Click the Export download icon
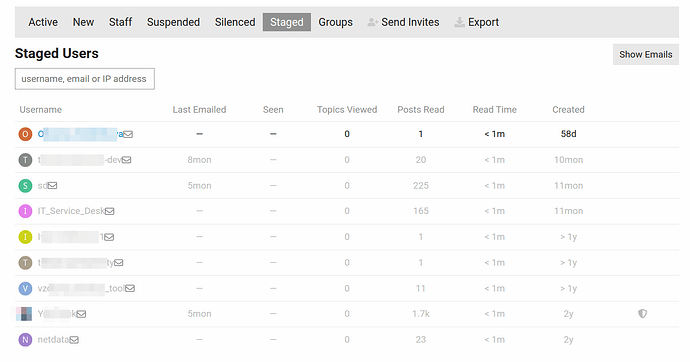This screenshot has width=690, height=362. point(459,22)
